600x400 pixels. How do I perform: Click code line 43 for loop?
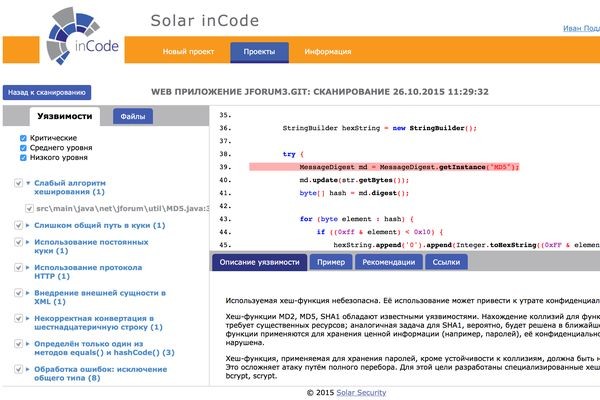pos(357,219)
